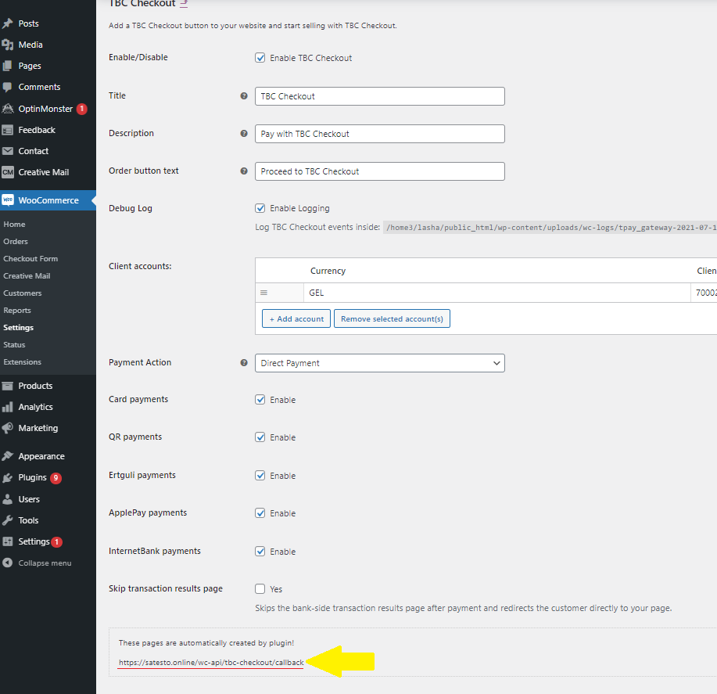
Task: Toggle the Enable TBC Checkout checkbox
Action: click(260, 58)
